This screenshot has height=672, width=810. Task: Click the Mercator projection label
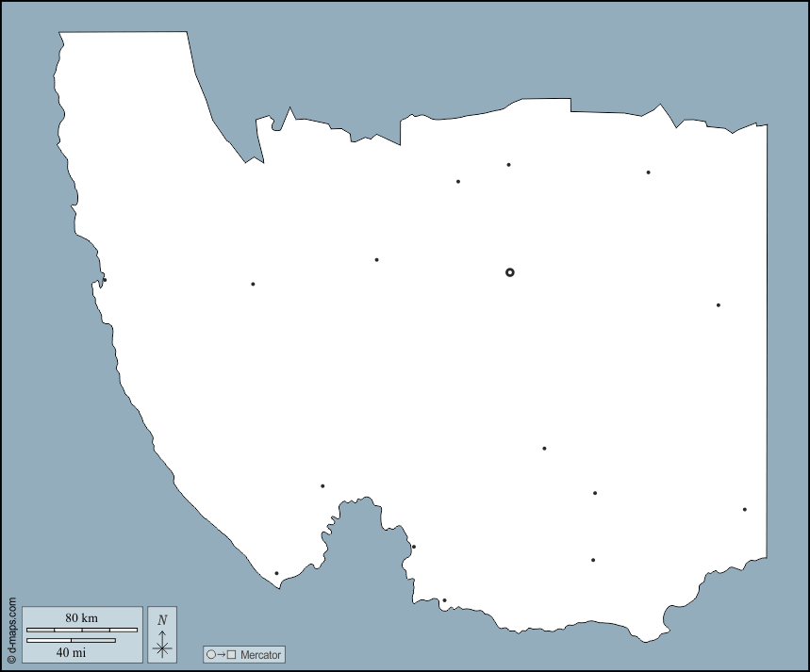pos(260,654)
